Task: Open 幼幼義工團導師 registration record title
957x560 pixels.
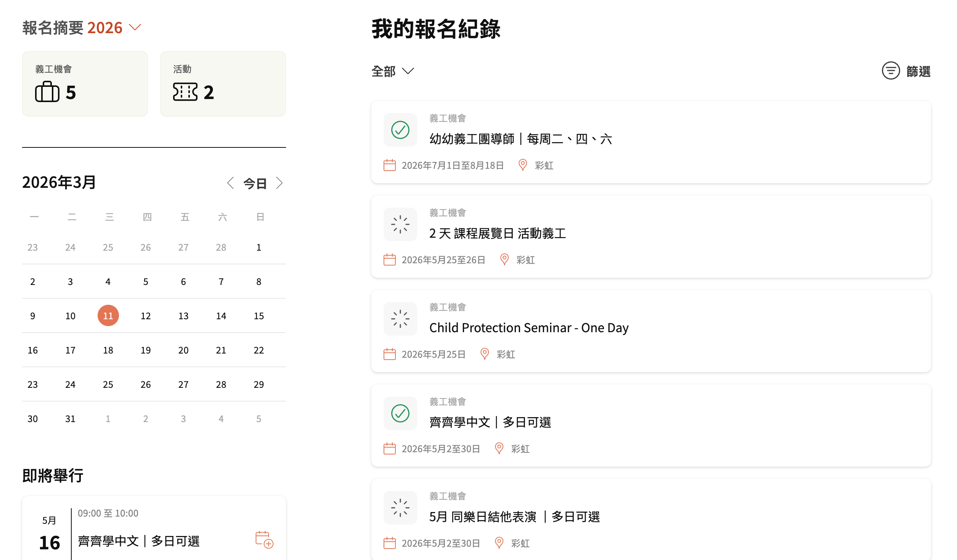Action: click(x=520, y=139)
